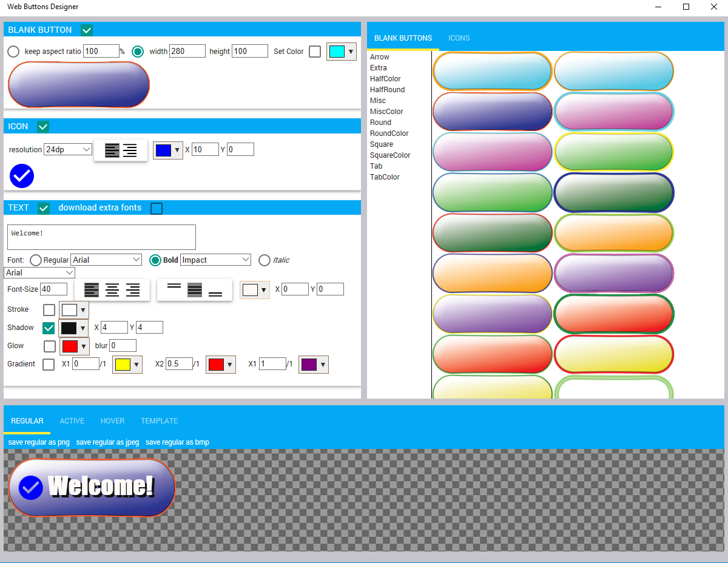This screenshot has width=728, height=563.
Task: Open the Italic font Arial dropdown
Action: click(x=39, y=273)
